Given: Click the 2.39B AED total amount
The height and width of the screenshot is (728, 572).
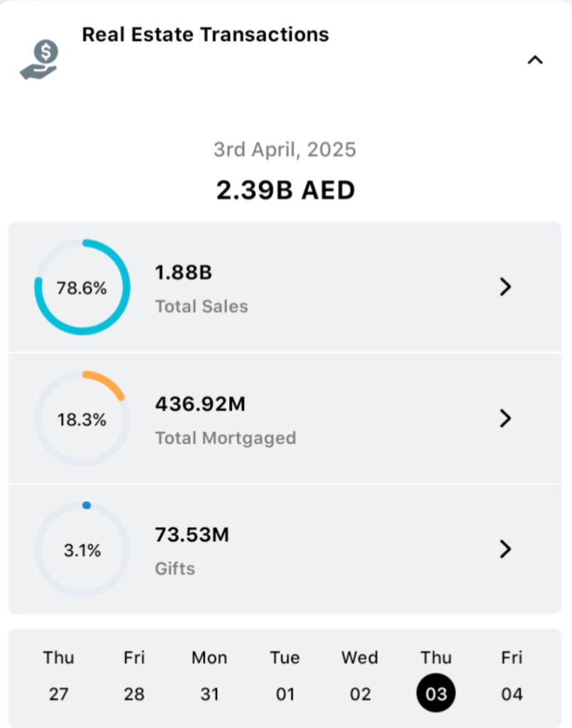Looking at the screenshot, I should (x=285, y=191).
